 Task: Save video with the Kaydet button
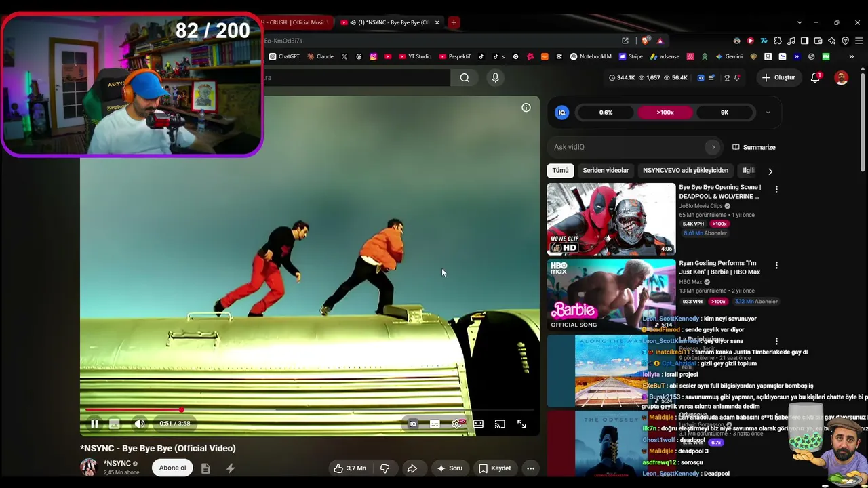pyautogui.click(x=494, y=468)
